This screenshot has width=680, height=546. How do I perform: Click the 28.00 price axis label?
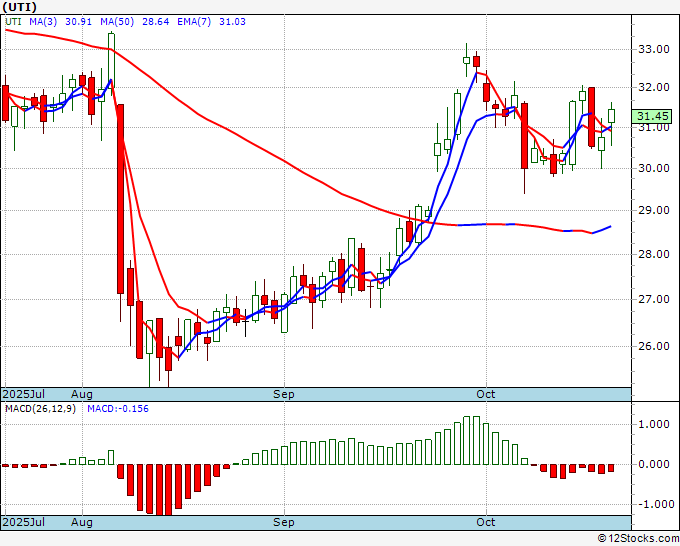tap(654, 254)
